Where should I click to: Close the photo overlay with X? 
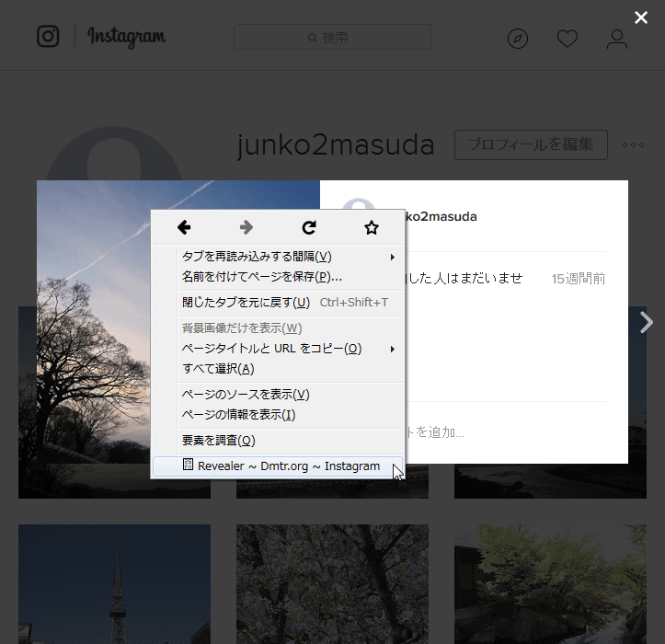[641, 17]
